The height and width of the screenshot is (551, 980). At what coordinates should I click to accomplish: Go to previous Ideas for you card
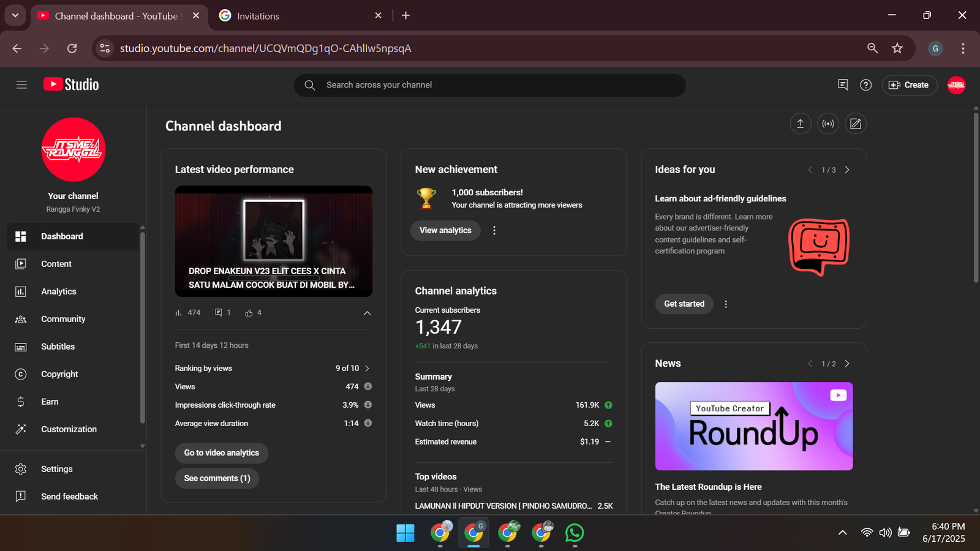(x=810, y=170)
